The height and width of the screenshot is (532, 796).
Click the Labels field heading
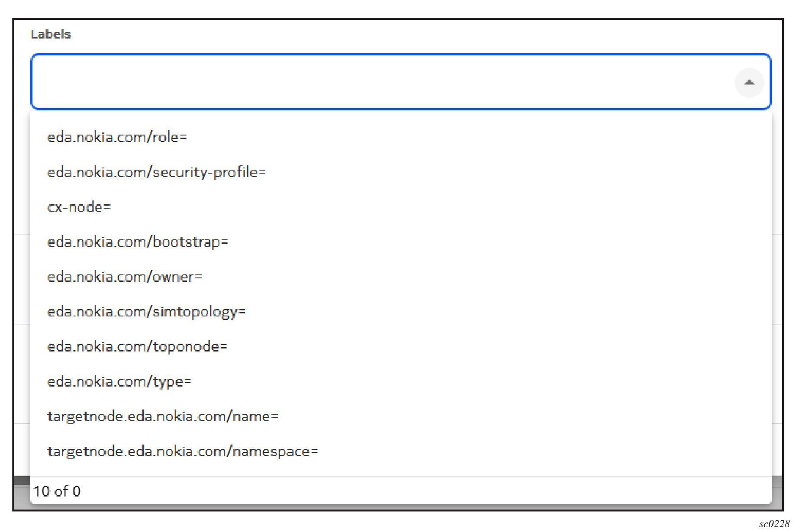point(51,34)
